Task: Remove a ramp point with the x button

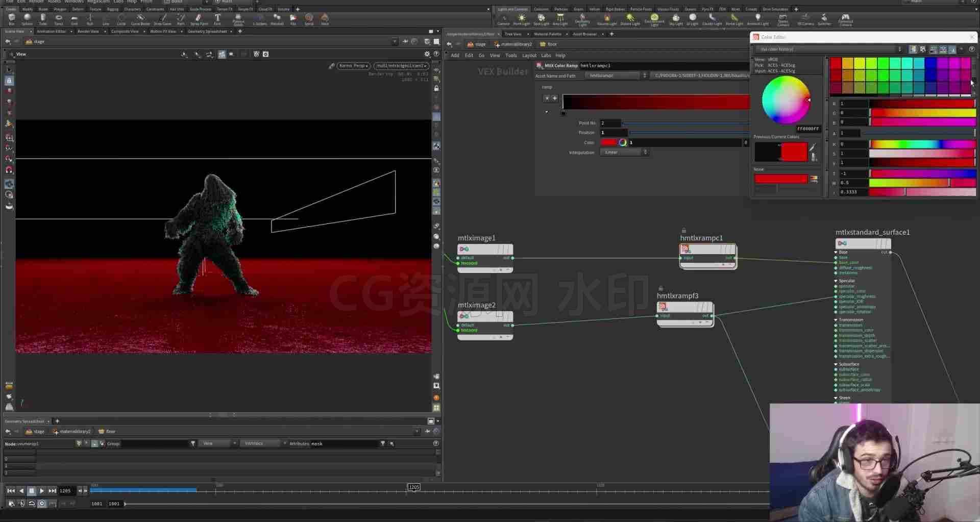Action: pos(547,98)
